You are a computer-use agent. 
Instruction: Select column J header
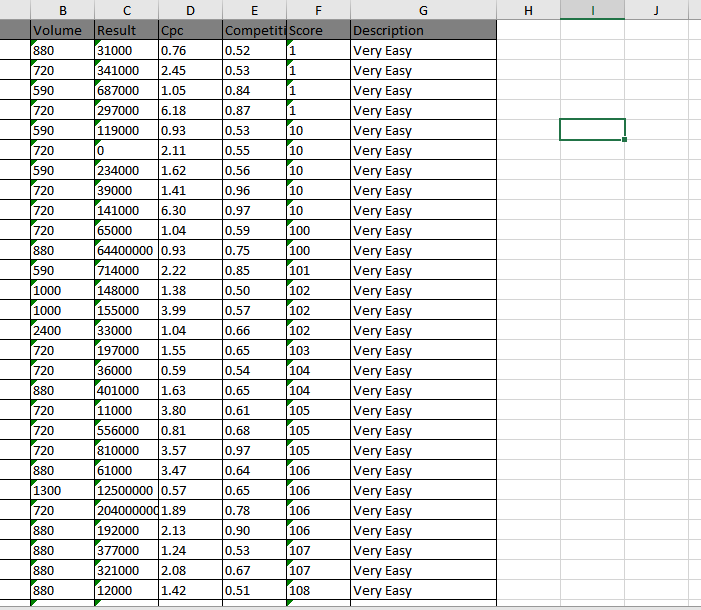click(x=655, y=10)
